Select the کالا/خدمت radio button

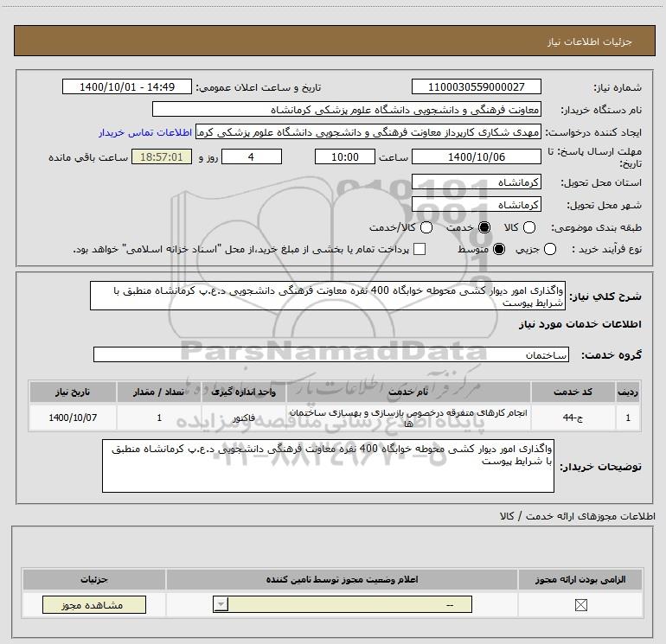click(426, 227)
